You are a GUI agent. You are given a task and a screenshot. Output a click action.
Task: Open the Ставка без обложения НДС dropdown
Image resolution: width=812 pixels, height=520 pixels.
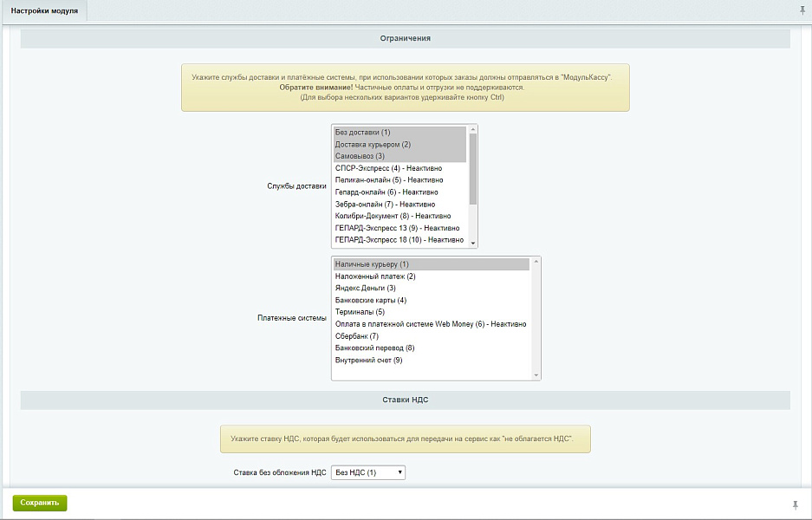(368, 473)
